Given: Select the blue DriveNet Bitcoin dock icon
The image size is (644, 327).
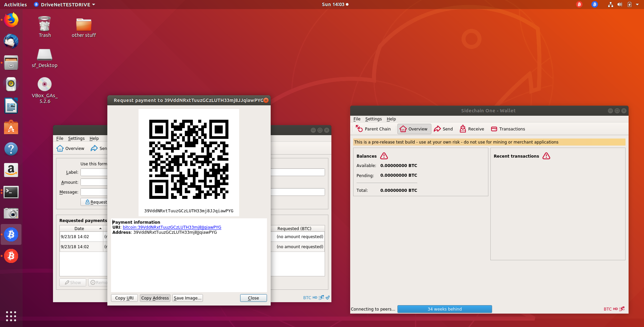Looking at the screenshot, I should tap(11, 234).
